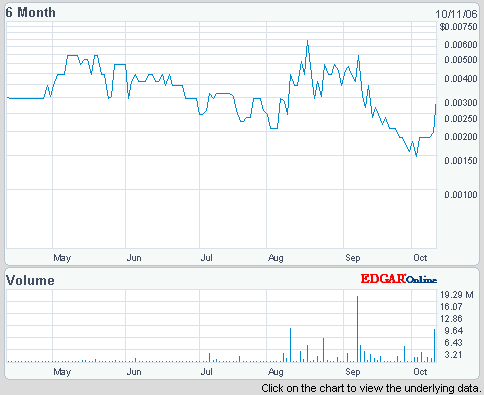Click 'Aug' under the volume chart
The height and width of the screenshot is (395, 484).
pos(276,372)
